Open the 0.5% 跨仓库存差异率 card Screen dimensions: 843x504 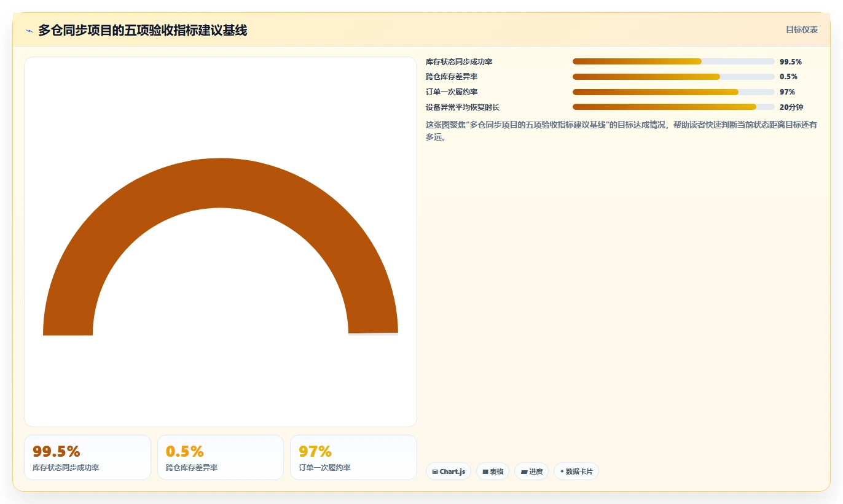[x=221, y=457]
